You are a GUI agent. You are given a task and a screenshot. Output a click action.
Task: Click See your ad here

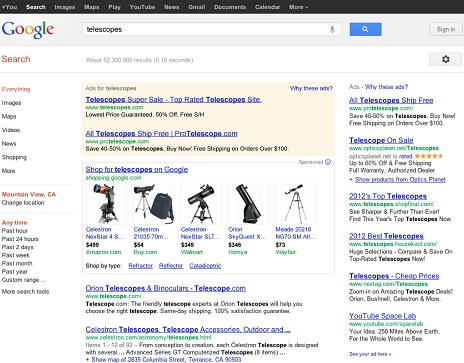point(370,354)
